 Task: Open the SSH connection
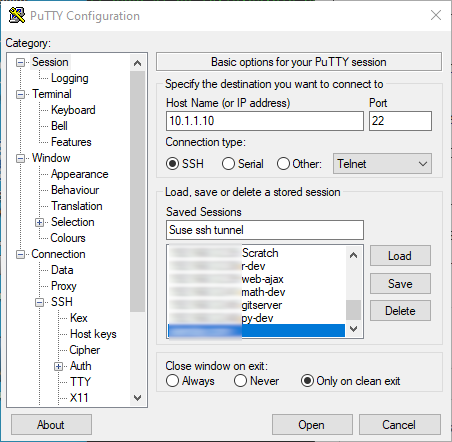312,425
